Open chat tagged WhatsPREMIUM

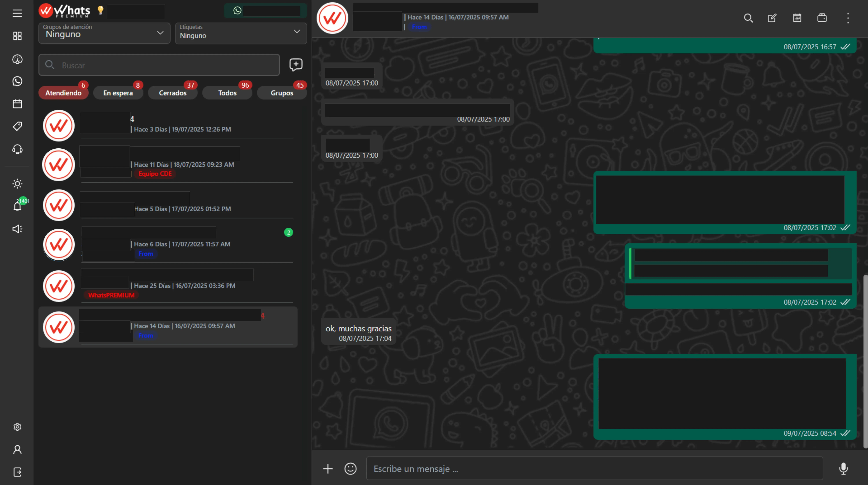(168, 286)
